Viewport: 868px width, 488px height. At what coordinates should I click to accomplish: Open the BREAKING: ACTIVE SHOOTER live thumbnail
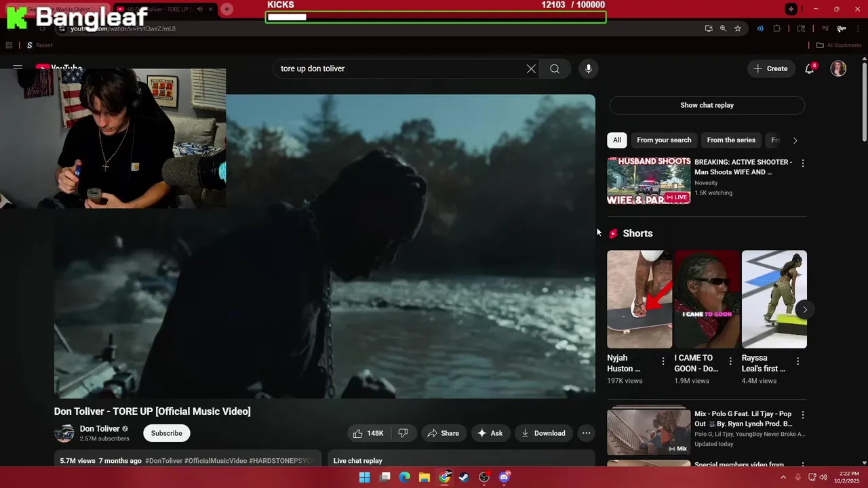click(x=649, y=180)
